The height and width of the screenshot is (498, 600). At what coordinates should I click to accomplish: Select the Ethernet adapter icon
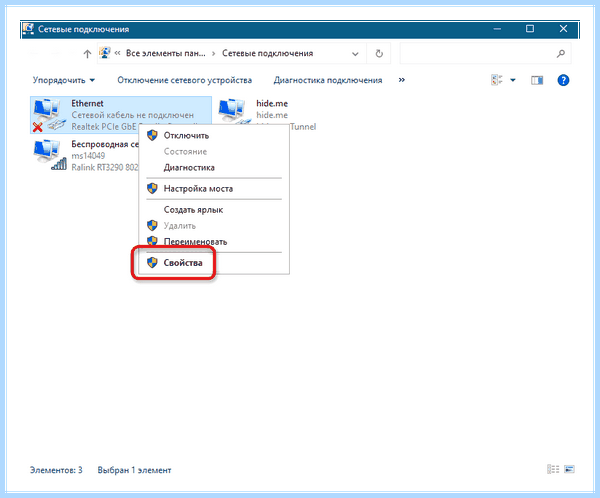[48, 115]
